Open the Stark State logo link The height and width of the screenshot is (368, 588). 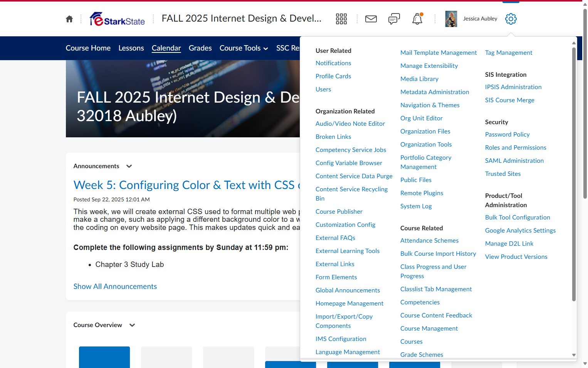(x=117, y=19)
